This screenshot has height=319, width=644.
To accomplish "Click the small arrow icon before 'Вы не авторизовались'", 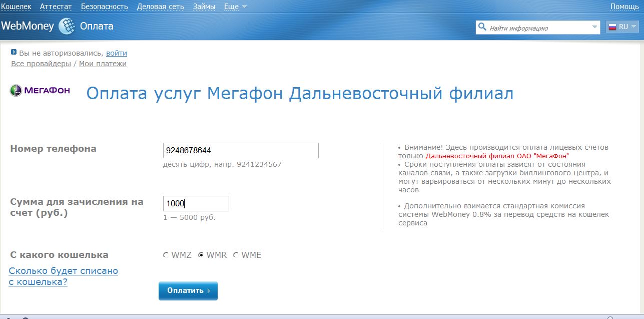I will [x=14, y=52].
